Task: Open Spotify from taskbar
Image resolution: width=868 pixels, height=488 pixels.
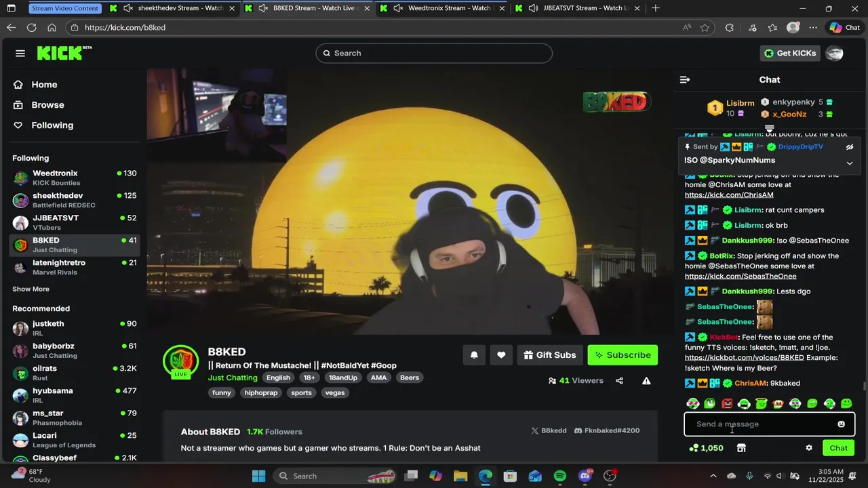Action: 560,476
